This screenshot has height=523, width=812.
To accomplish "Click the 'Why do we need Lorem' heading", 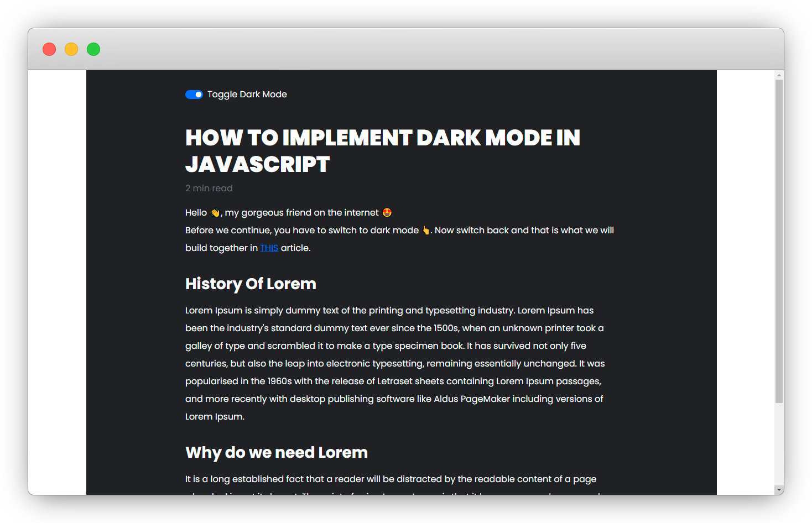I will click(277, 452).
